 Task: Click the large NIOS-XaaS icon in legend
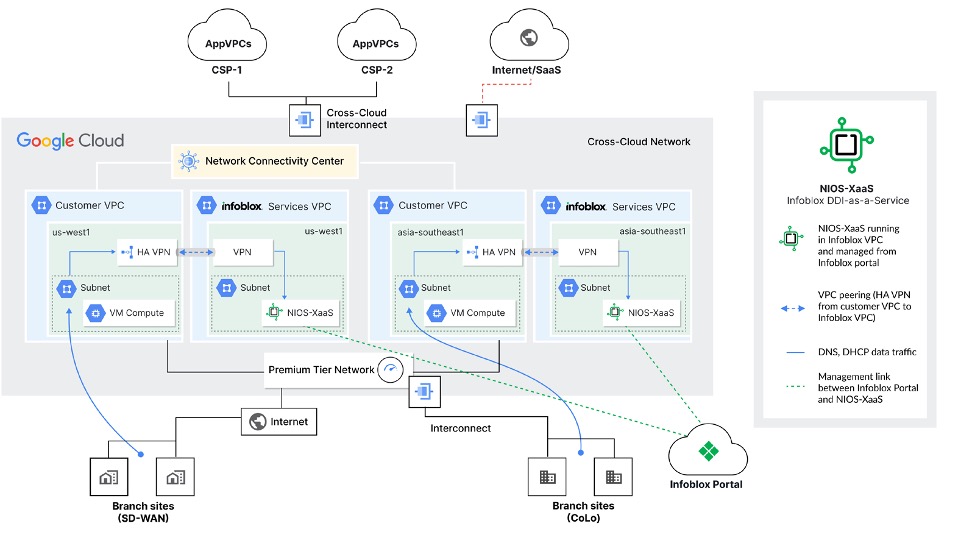pos(846,145)
